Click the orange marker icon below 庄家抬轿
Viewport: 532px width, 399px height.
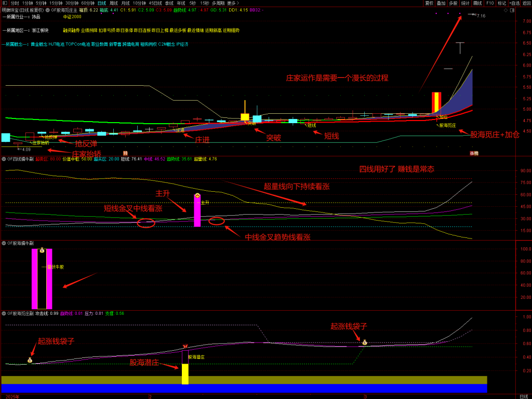click(x=125, y=153)
